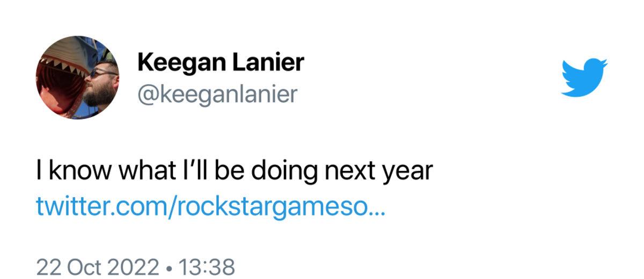Click the dot separator between date and time
644x279 pixels.
pos(169,267)
